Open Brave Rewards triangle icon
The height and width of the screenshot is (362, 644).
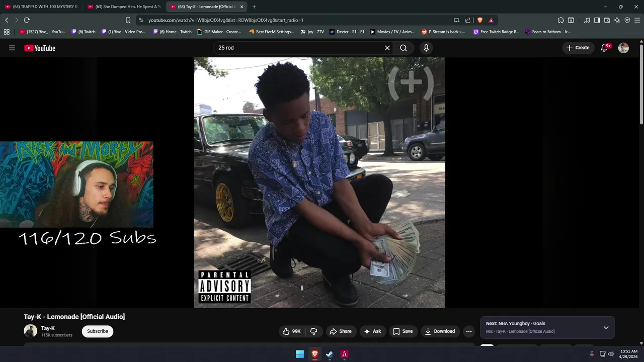pos(491,20)
